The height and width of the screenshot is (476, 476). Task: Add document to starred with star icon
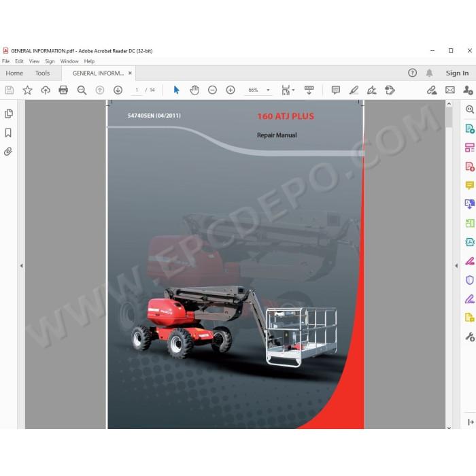(x=27, y=90)
